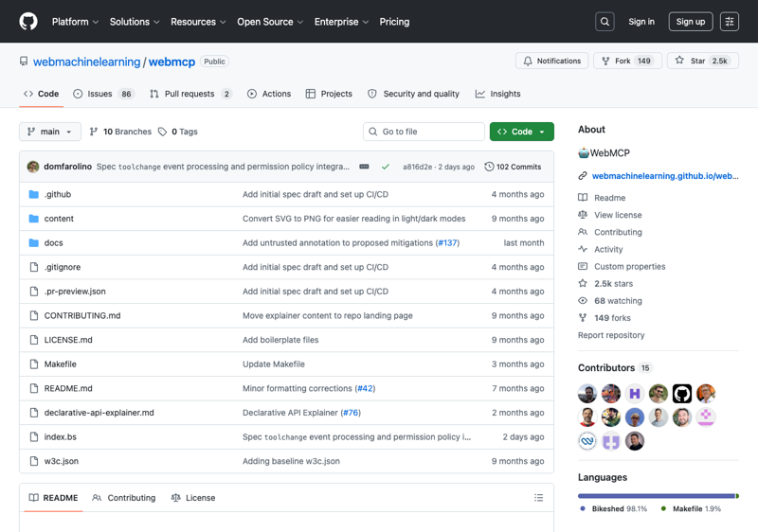The image size is (758, 532).
Task: Click the green check status icon
Action: coord(386,167)
